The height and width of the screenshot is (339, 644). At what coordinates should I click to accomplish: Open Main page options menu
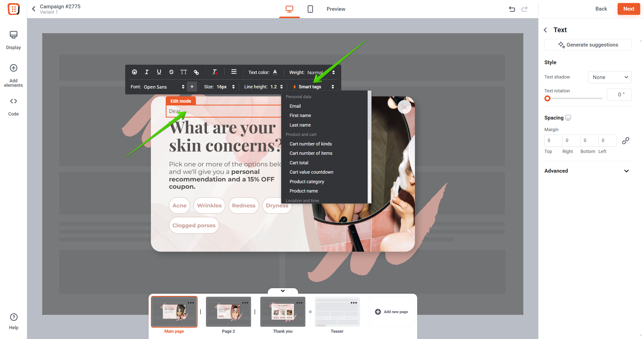click(x=191, y=303)
